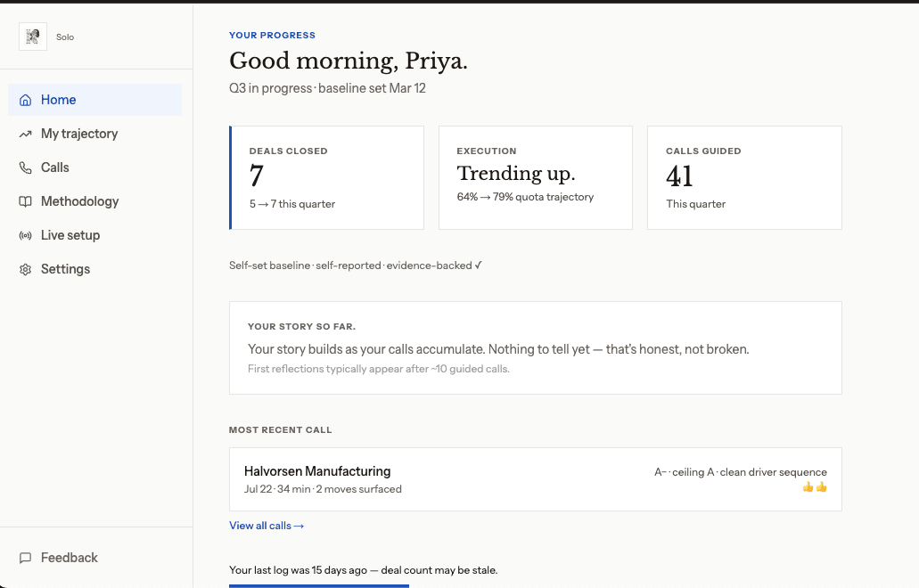Click the Execution Trending up card
This screenshot has width=919, height=588.
coord(536,177)
